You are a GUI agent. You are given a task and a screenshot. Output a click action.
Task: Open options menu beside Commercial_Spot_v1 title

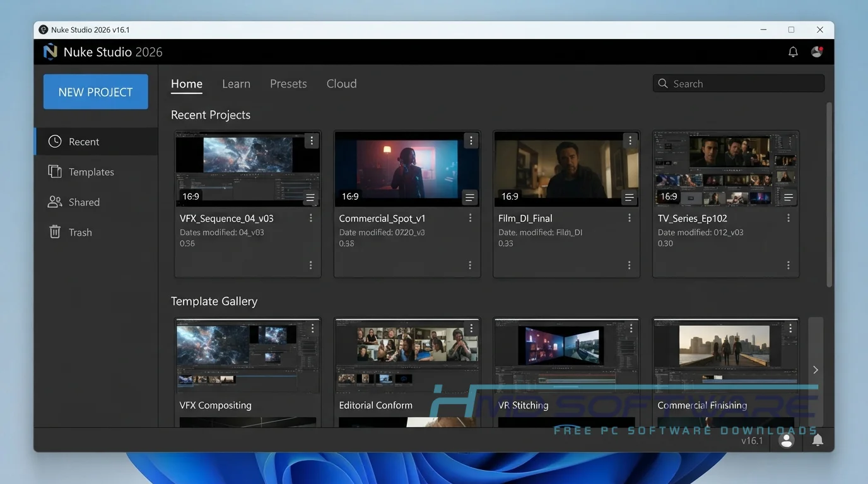click(x=470, y=218)
